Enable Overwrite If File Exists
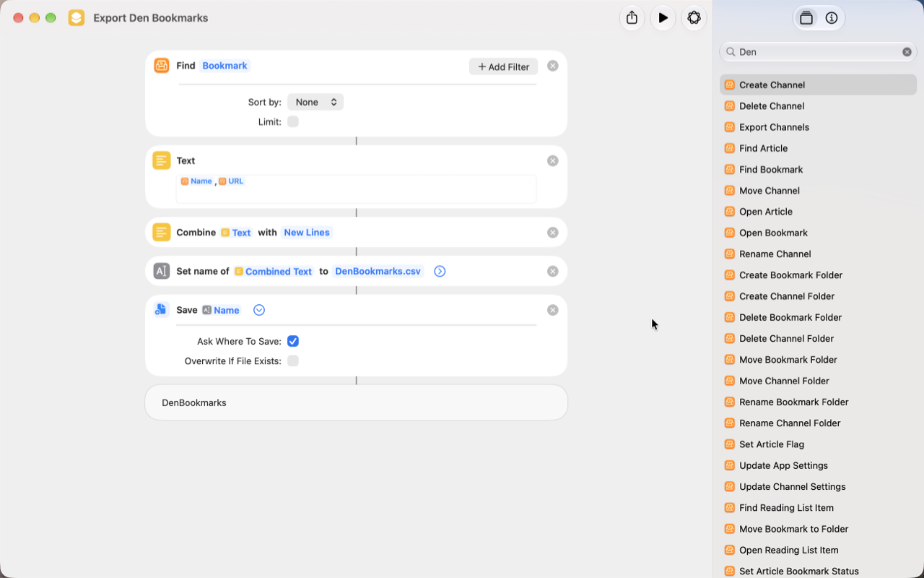This screenshot has width=924, height=578. point(293,361)
